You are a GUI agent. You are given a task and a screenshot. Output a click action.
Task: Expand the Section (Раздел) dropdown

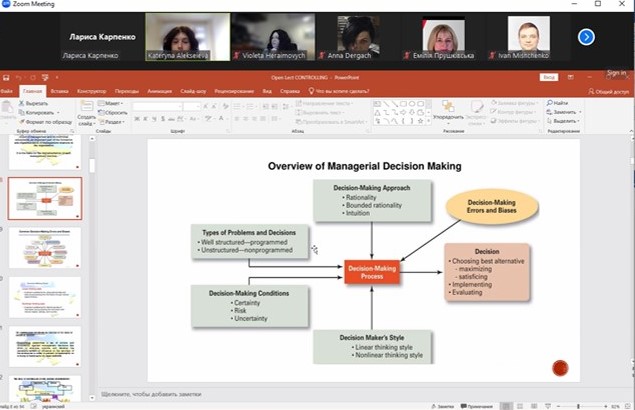[x=114, y=121]
